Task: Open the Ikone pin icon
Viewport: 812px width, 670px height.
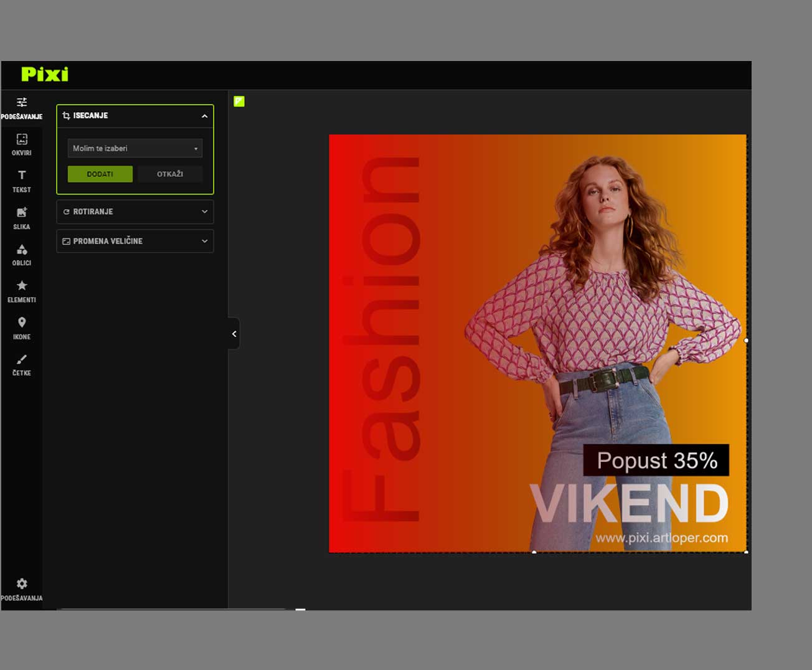Action: (x=22, y=328)
